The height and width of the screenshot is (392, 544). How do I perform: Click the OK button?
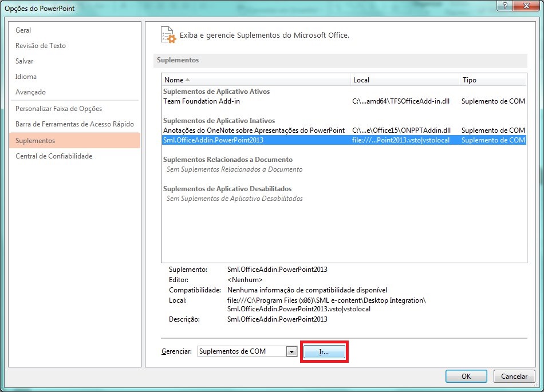point(466,376)
